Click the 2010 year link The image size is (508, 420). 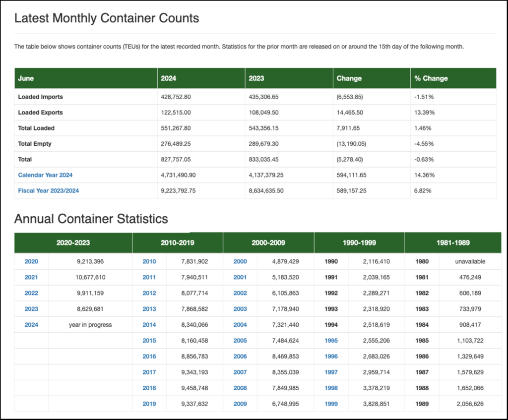pyautogui.click(x=149, y=261)
